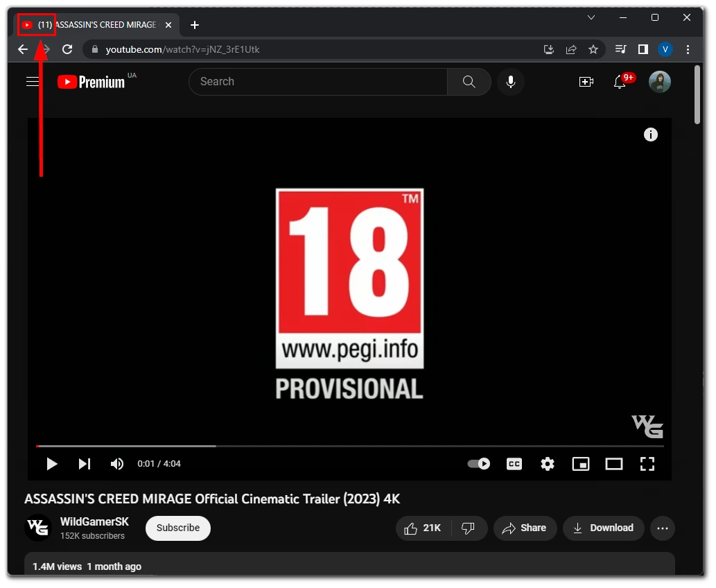The image size is (716, 588).
Task: Show video info cards
Action: click(x=651, y=135)
